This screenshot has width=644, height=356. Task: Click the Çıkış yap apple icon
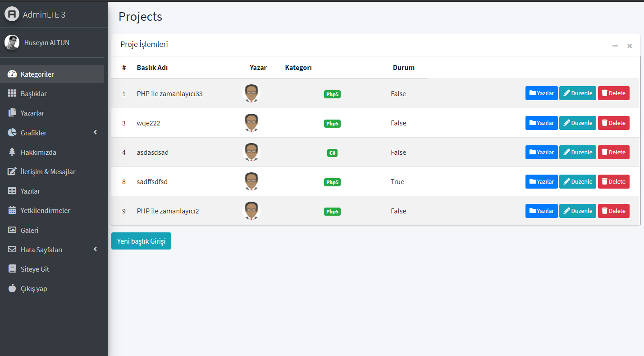[x=12, y=288]
